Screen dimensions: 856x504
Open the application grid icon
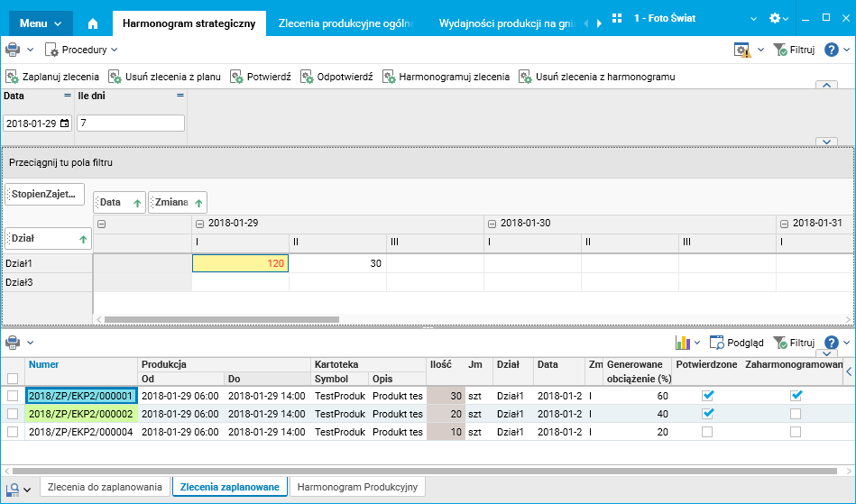click(x=617, y=18)
